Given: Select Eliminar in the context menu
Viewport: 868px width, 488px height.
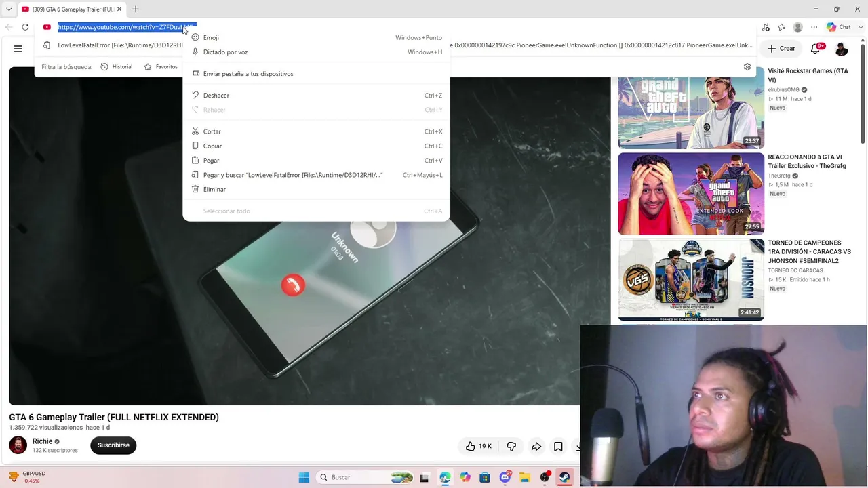Looking at the screenshot, I should [316, 190].
